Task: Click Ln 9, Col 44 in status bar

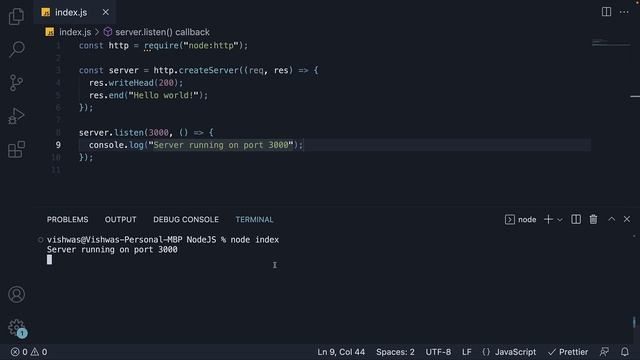Action: [x=341, y=352]
